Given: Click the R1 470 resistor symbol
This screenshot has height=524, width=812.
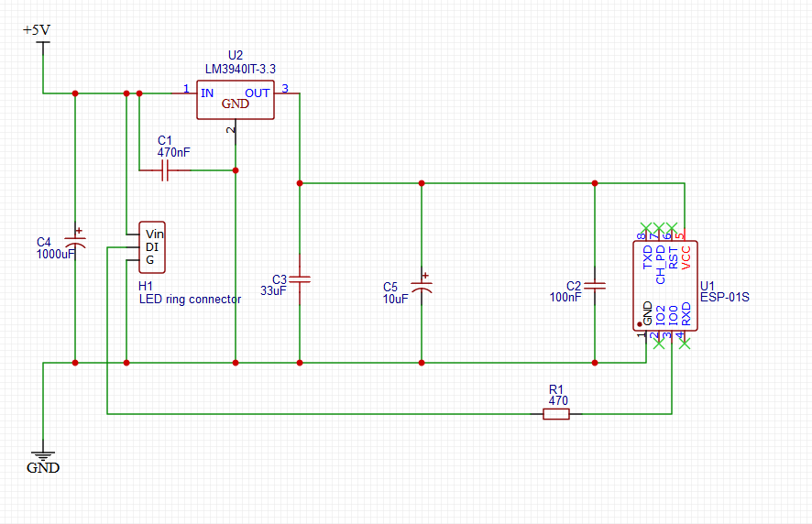Looking at the screenshot, I should click(x=556, y=414).
